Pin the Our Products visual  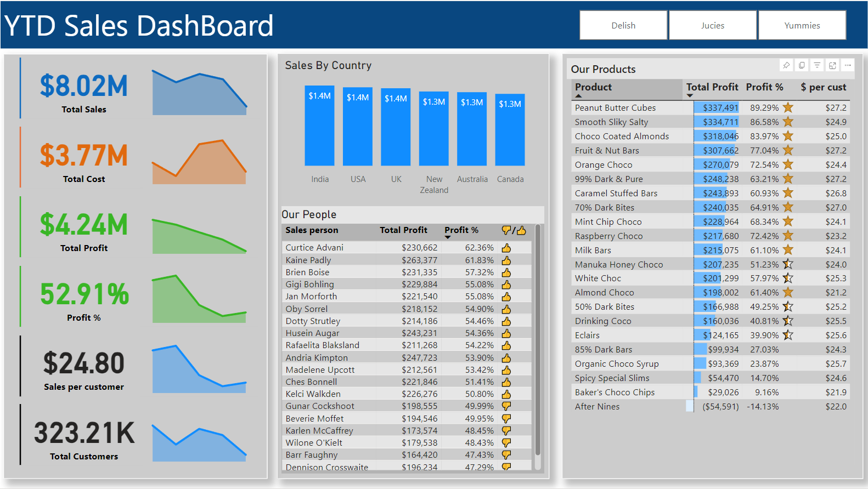[x=786, y=65]
